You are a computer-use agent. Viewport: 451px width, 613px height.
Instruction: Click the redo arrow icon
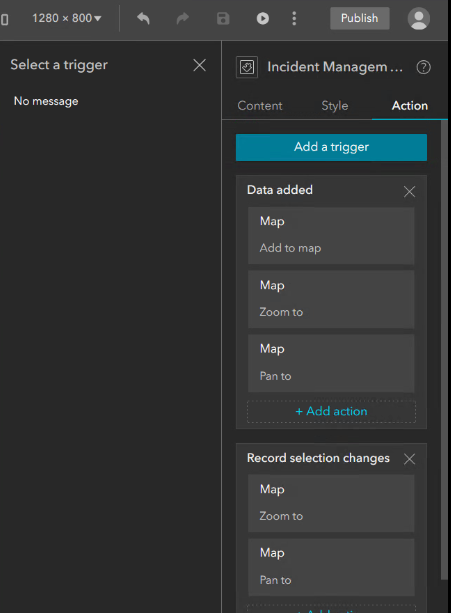183,18
